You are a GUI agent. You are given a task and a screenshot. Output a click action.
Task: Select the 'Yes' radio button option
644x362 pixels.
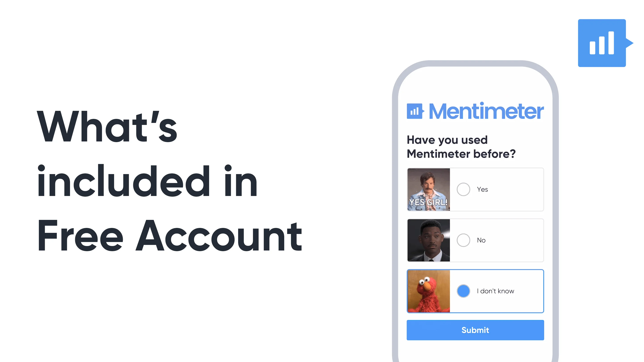463,189
